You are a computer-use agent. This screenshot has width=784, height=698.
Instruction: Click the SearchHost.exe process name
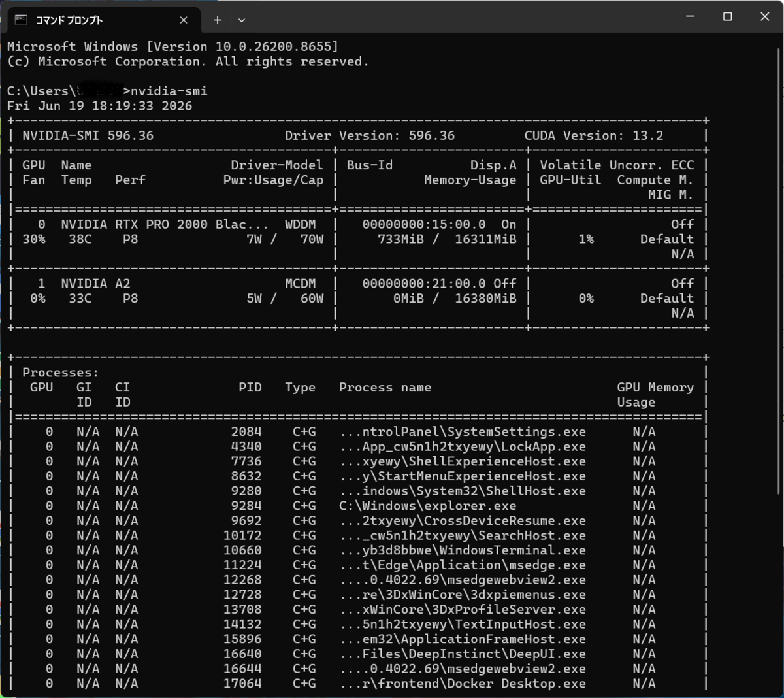point(463,536)
